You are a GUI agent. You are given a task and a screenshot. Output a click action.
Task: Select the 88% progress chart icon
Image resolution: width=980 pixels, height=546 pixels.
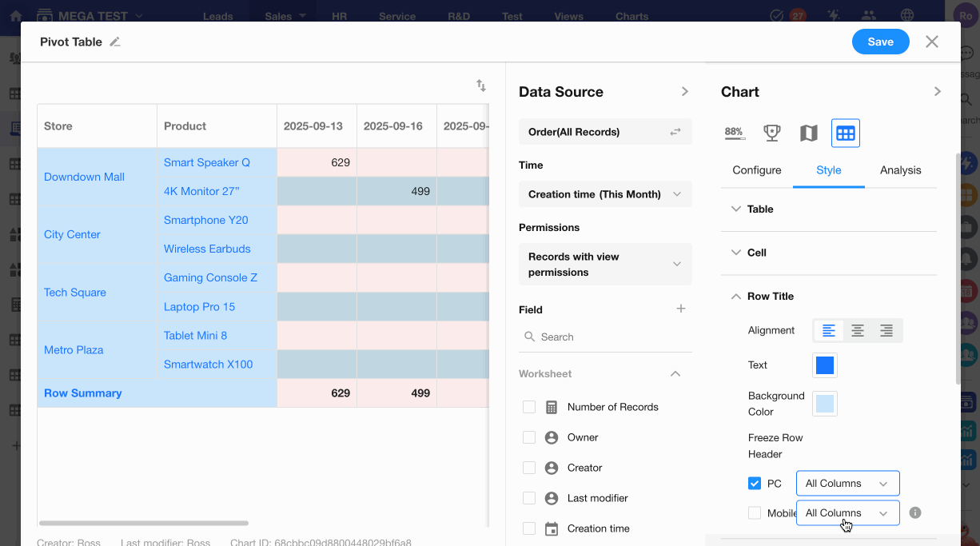734,133
